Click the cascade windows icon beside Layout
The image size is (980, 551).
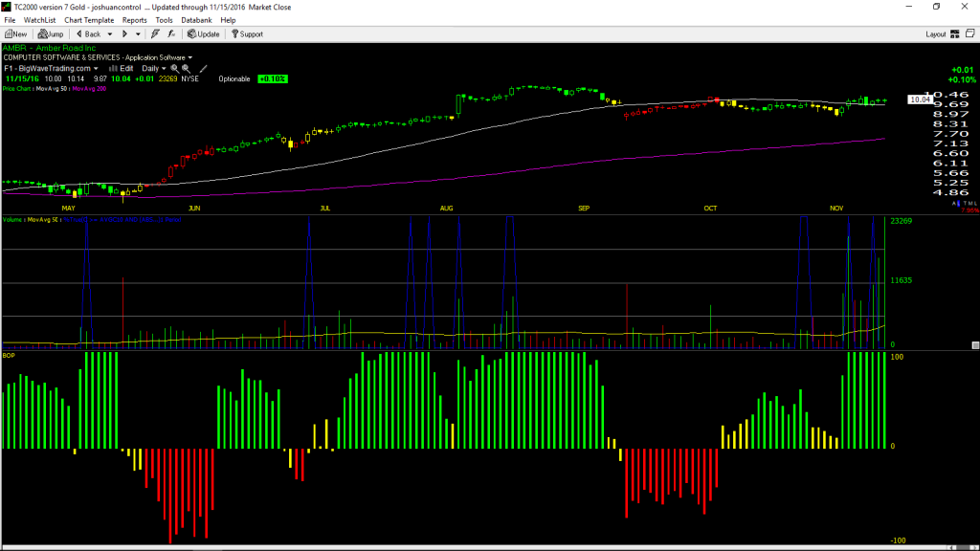pos(970,33)
